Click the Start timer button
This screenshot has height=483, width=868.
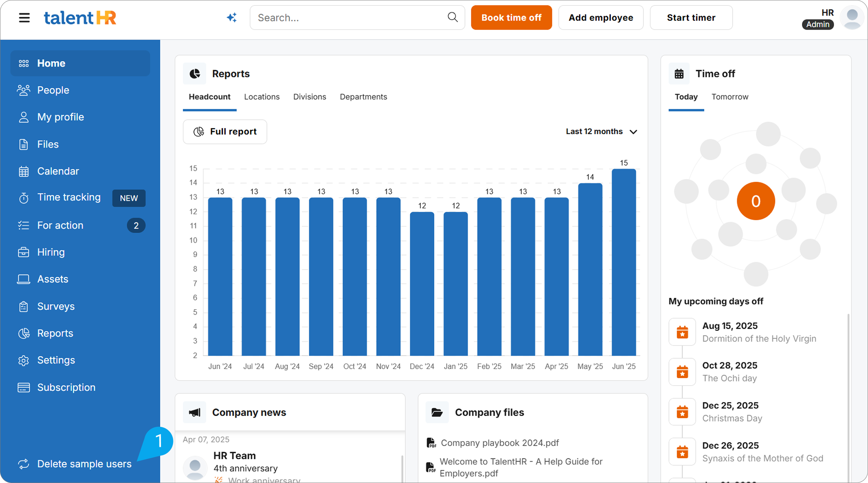(x=691, y=17)
